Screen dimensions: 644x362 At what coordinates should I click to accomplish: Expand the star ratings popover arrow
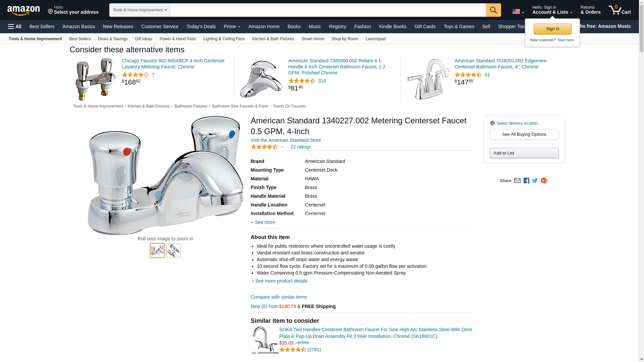(x=282, y=147)
